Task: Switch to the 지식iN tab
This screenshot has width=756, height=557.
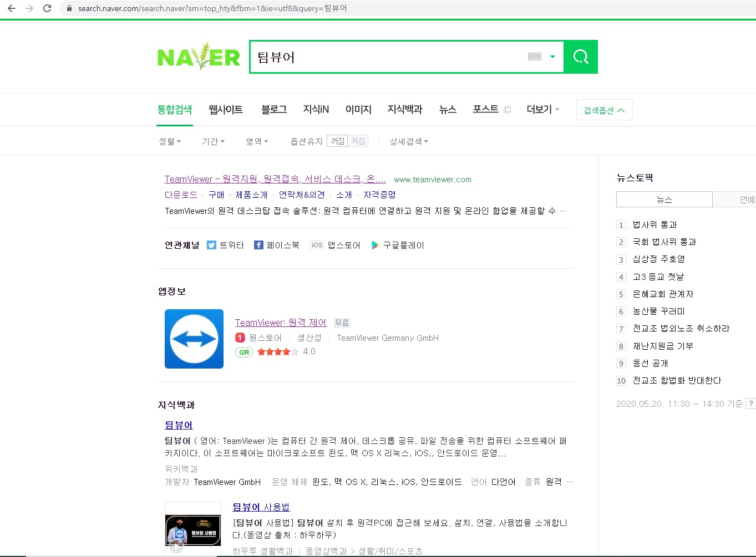Action: click(316, 109)
